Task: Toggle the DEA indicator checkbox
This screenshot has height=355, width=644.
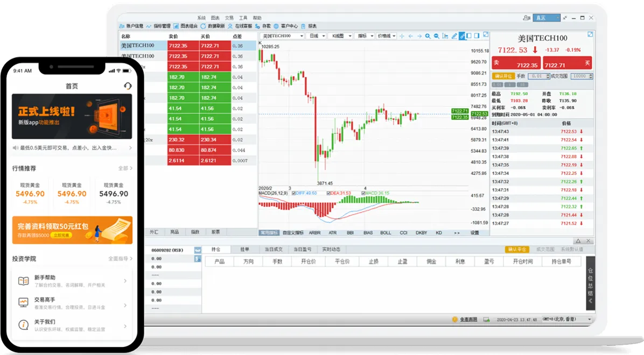Action: 329,193
